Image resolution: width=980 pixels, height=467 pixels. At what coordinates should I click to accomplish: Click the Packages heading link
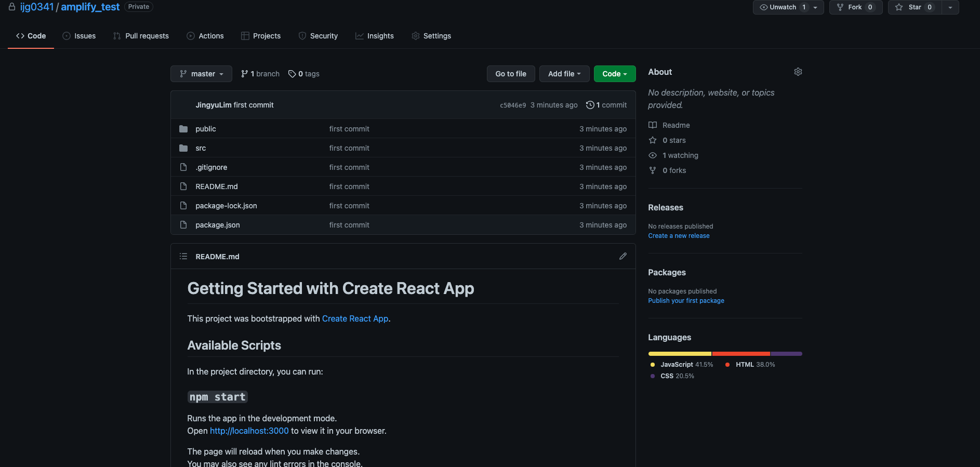667,272
